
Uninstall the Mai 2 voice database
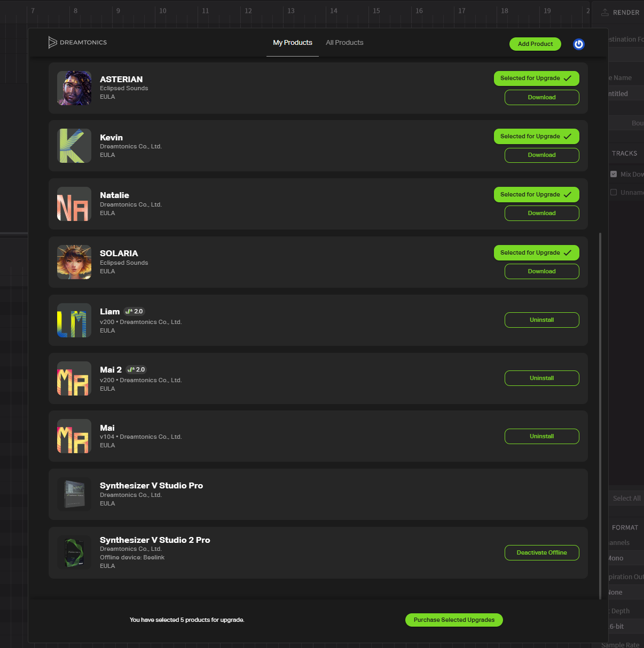pyautogui.click(x=542, y=378)
